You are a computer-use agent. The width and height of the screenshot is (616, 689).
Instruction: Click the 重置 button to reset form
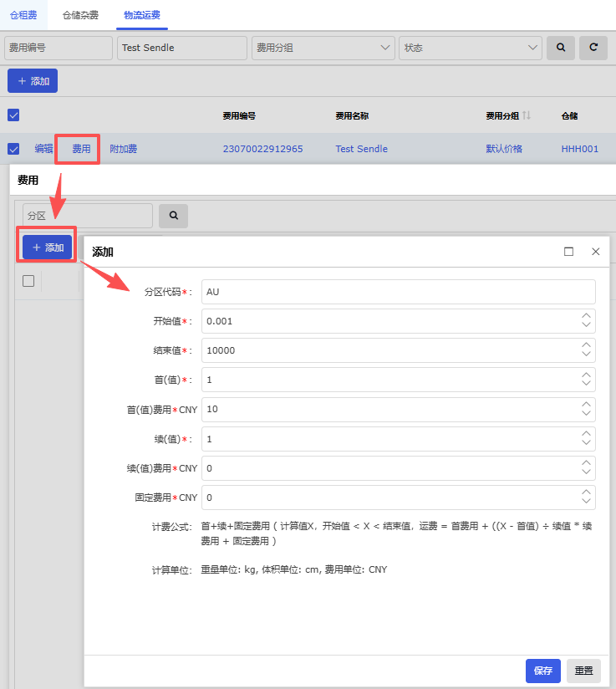pyautogui.click(x=583, y=671)
